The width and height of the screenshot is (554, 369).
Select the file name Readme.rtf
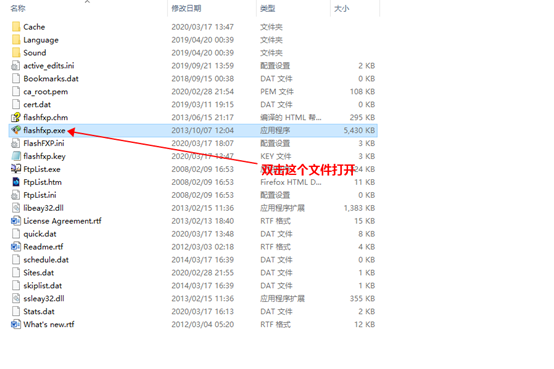tap(43, 247)
